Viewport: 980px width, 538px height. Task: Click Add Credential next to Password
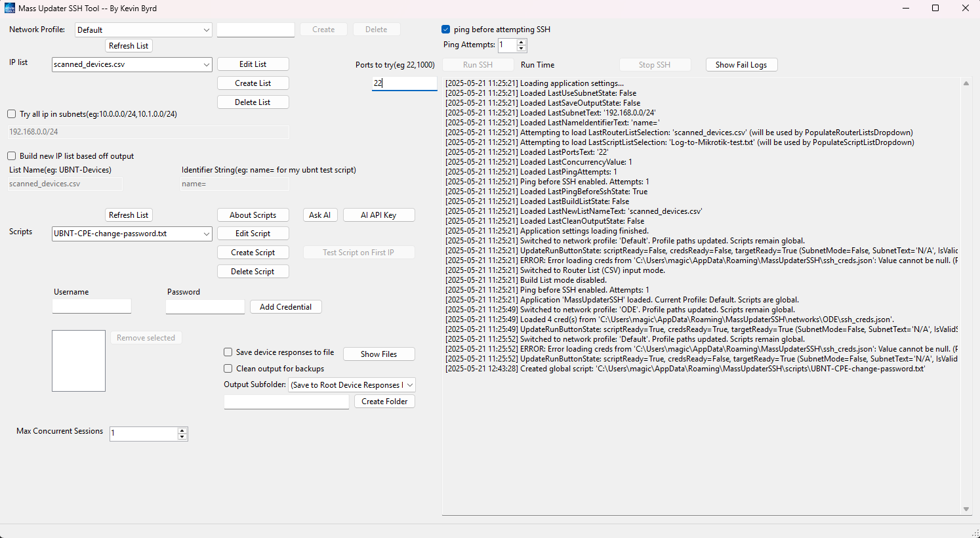pos(285,306)
